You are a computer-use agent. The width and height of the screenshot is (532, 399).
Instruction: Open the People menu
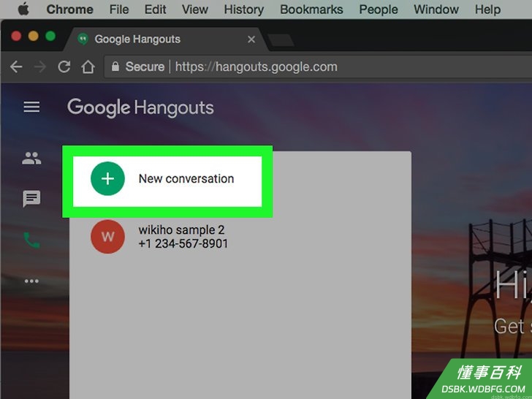click(x=379, y=9)
